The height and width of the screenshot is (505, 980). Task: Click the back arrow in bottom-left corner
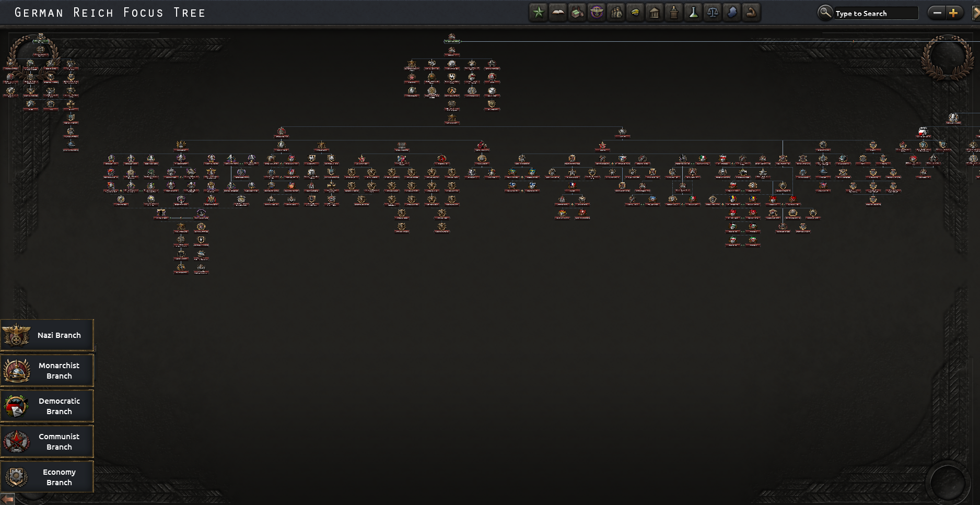7,499
